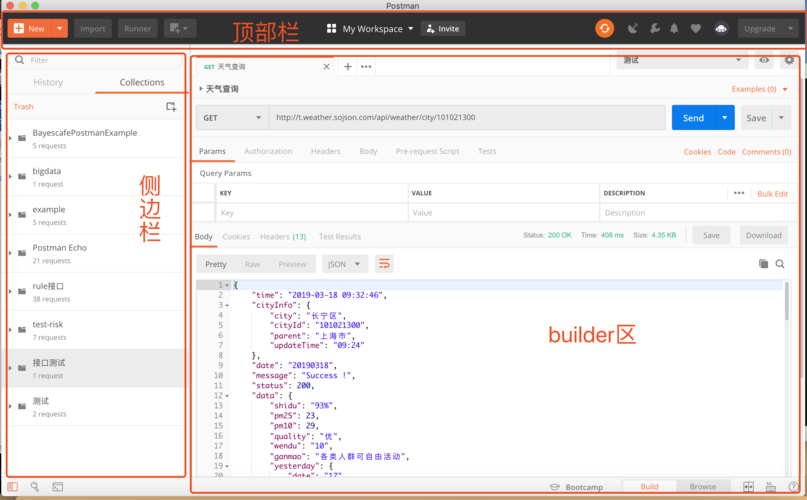Toggle line wrap in response viewer
807x500 pixels.
[x=384, y=264]
